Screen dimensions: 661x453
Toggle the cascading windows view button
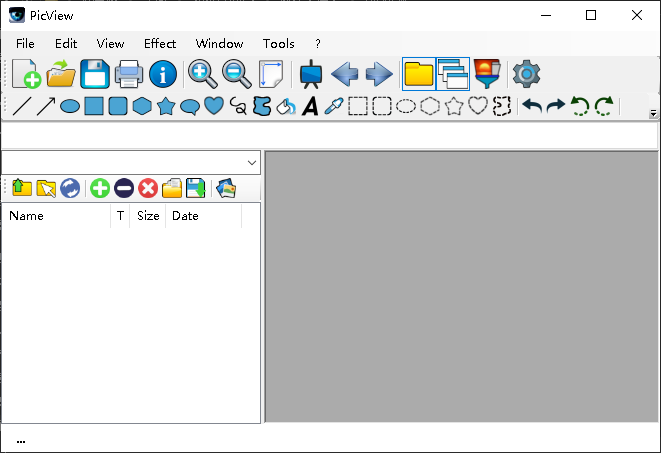click(x=453, y=74)
